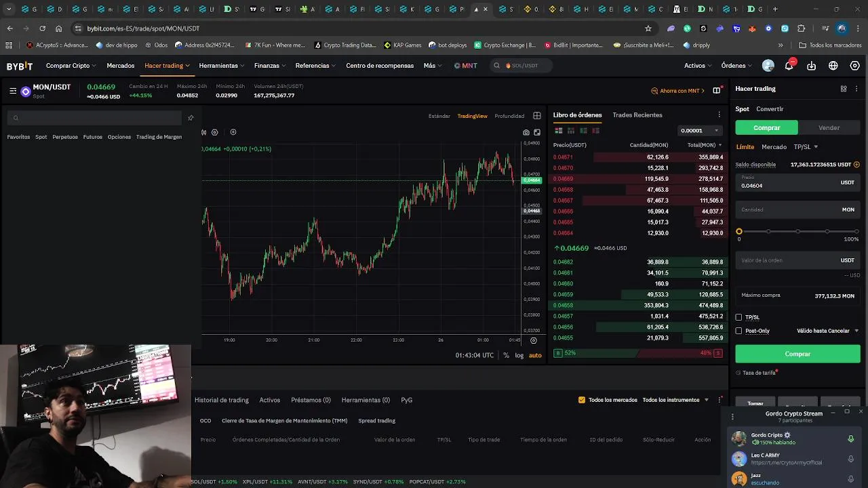
Task: Switch chart to Estándar view
Action: click(x=439, y=116)
